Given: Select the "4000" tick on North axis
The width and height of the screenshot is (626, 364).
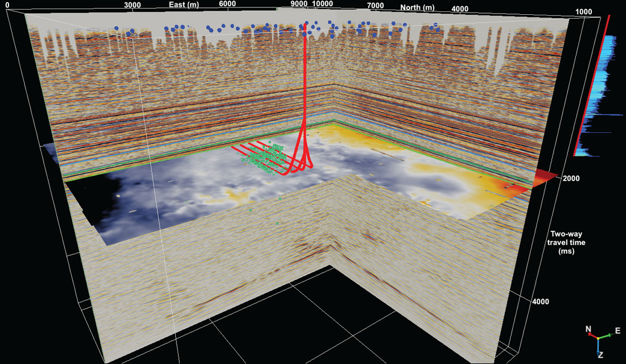Looking at the screenshot, I should coord(460,9).
